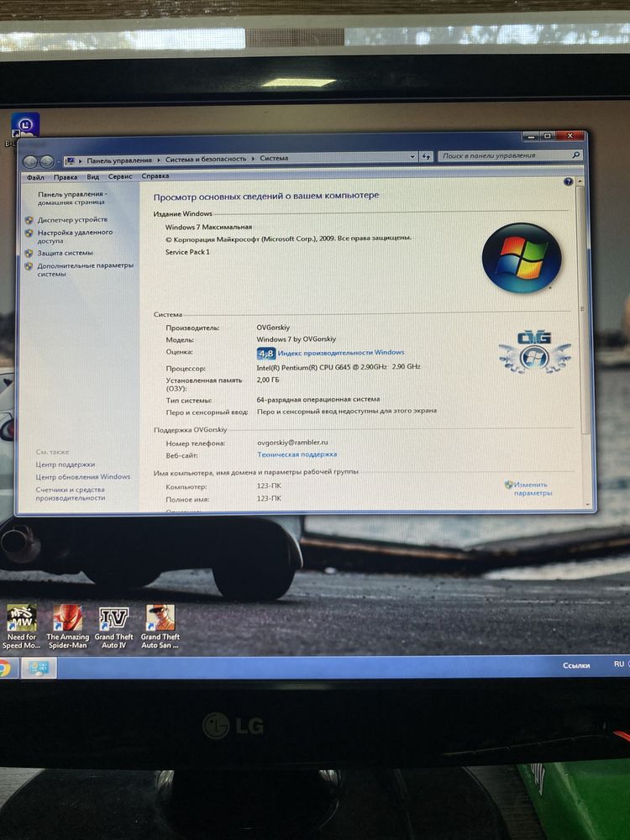630x840 pixels.
Task: Expand arrow after Система и безопасность breadcrumb
Action: click(253, 159)
